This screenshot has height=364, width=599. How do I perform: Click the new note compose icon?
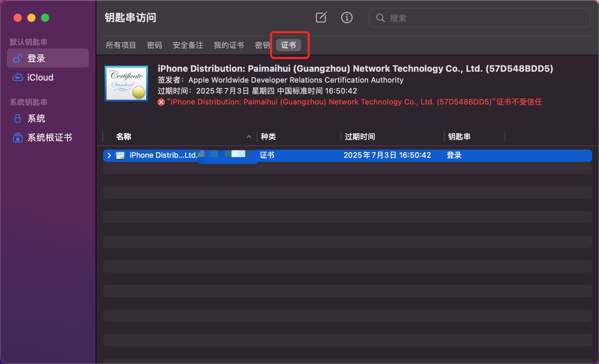(321, 17)
